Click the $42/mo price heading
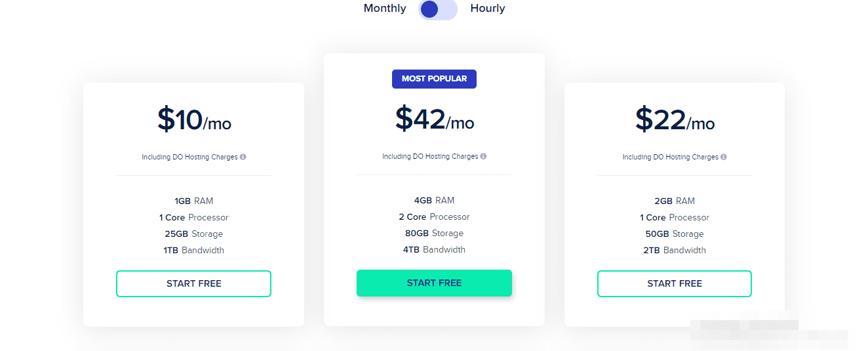Screen dimensions: 868x351 (x=434, y=120)
